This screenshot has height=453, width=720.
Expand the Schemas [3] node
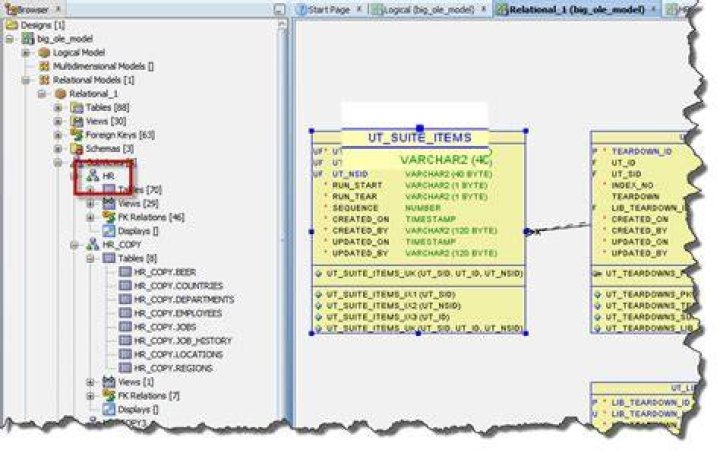58,149
